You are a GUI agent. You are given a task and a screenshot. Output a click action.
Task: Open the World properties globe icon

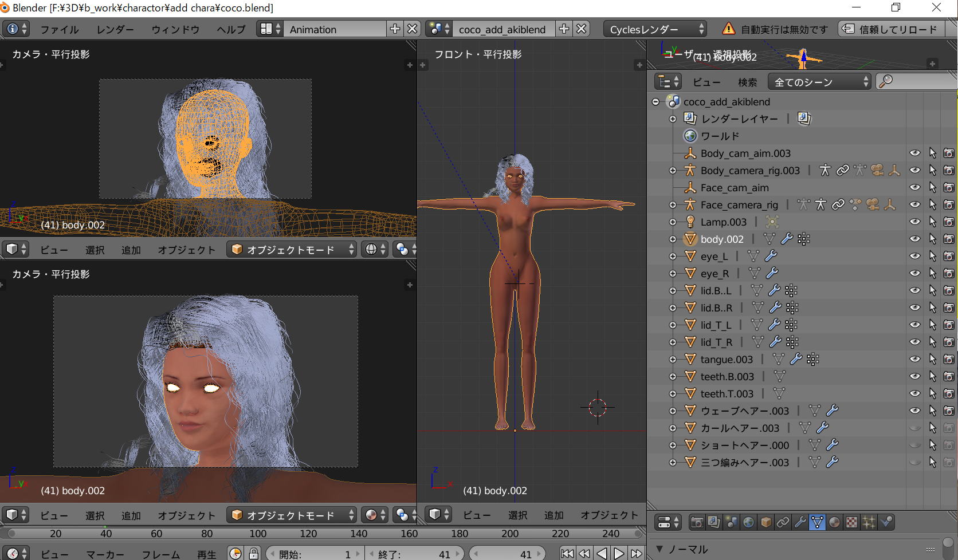point(748,522)
